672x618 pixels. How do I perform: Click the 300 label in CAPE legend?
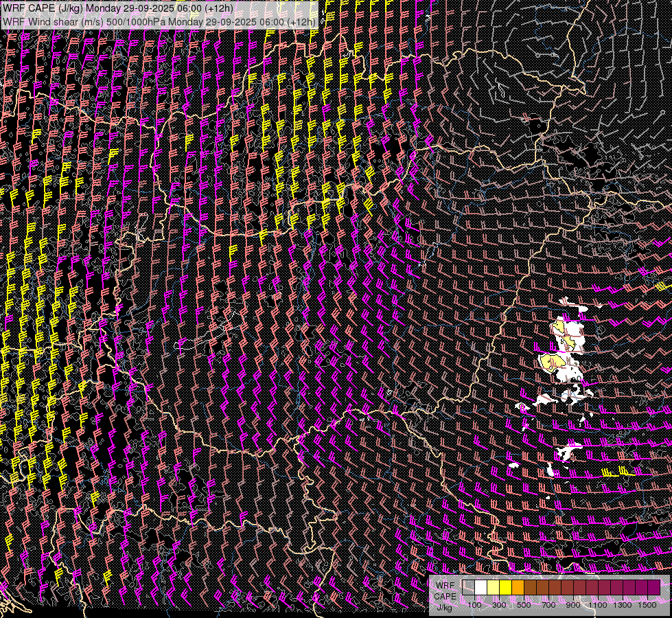(x=499, y=605)
